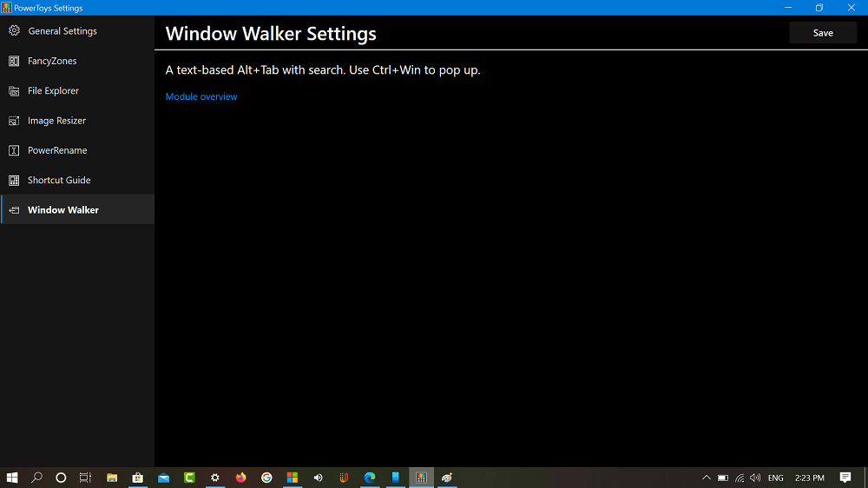The width and height of the screenshot is (868, 488).
Task: Open File Explorer folder icon in taskbar
Action: click(x=112, y=478)
